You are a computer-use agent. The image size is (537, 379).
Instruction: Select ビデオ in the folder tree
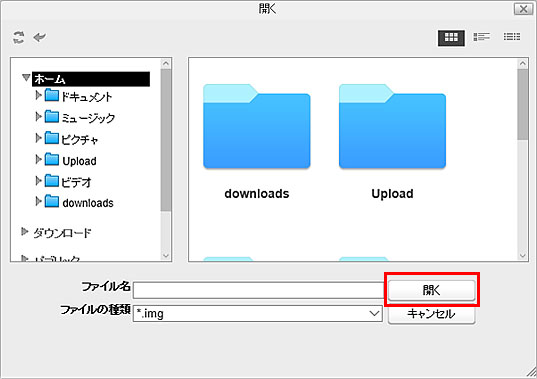(x=76, y=182)
